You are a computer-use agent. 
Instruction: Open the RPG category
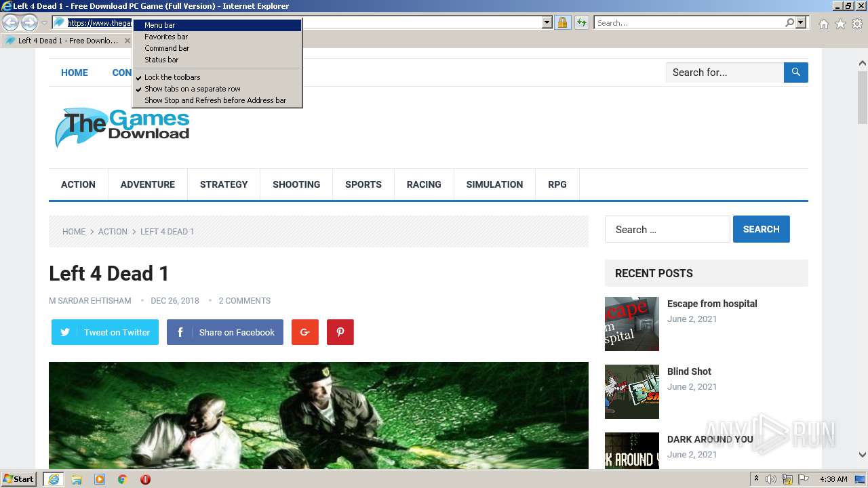point(557,184)
